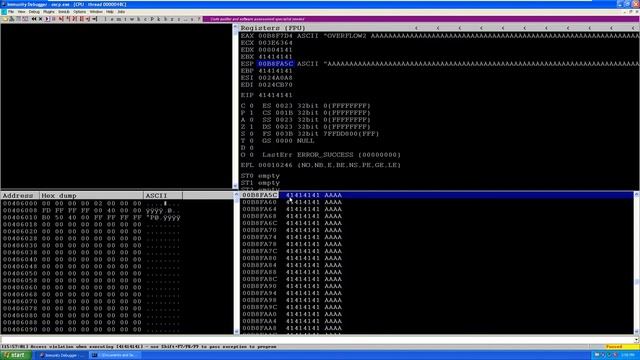This screenshot has height=360, width=640.
Task: Select the ECX register value 003E6364
Action: pyautogui.click(x=275, y=43)
